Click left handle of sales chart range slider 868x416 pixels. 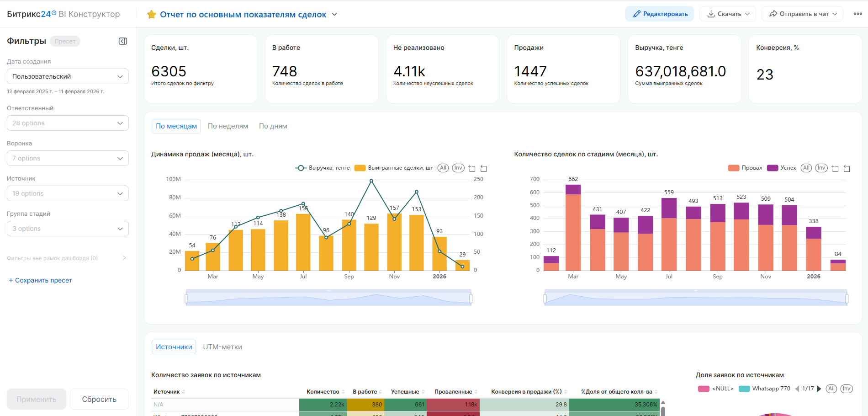pos(186,299)
